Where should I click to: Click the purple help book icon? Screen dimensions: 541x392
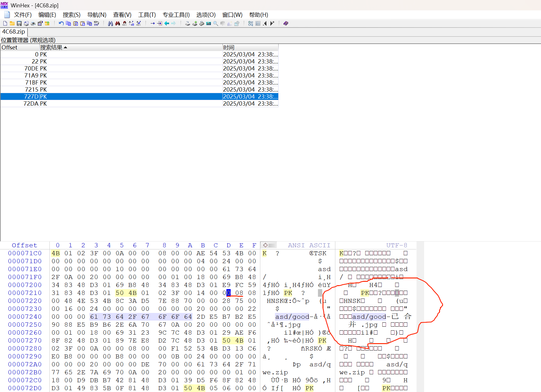click(286, 24)
